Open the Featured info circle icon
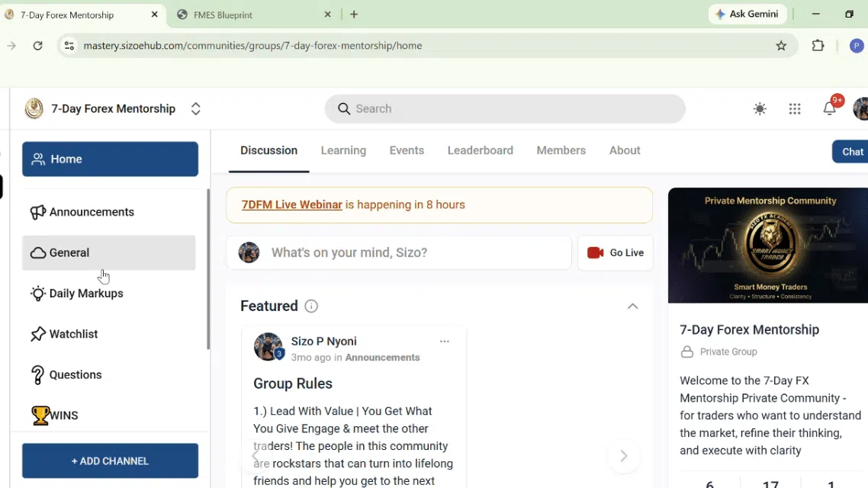 (311, 306)
